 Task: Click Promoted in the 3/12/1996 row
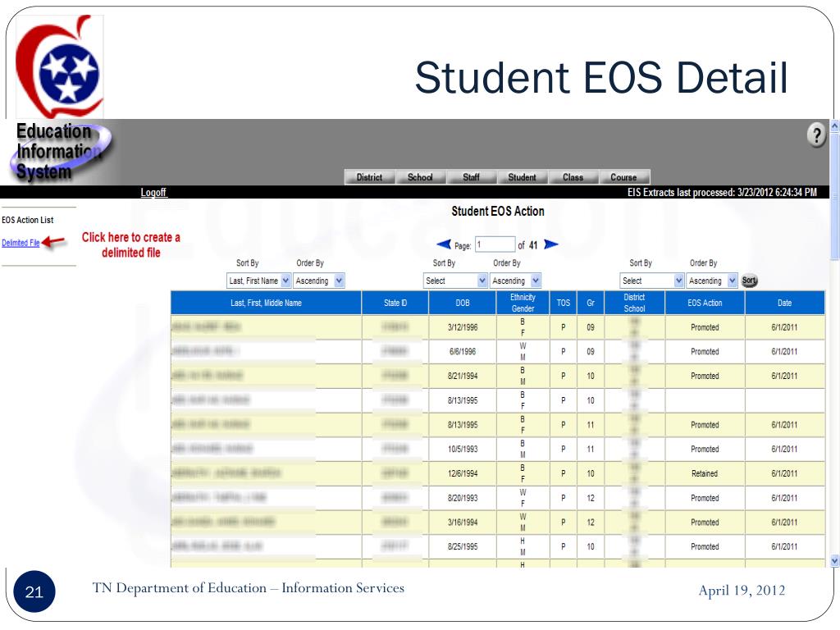click(x=705, y=327)
